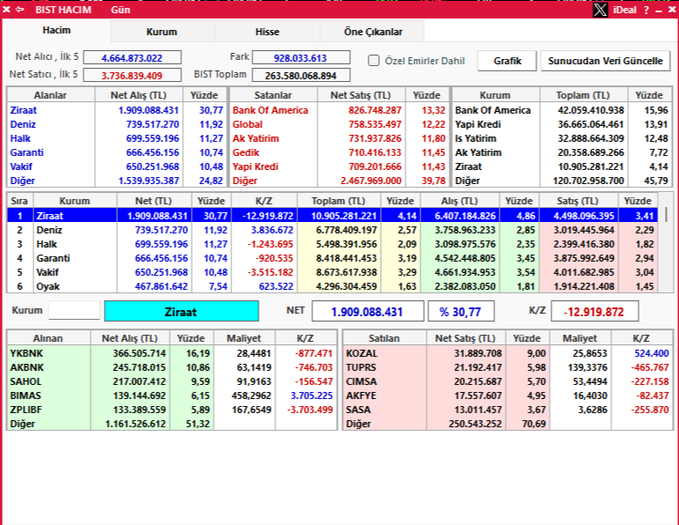Click Net Alıcı İlk 5 value field
Screen dimensions: 679x525
(132, 58)
